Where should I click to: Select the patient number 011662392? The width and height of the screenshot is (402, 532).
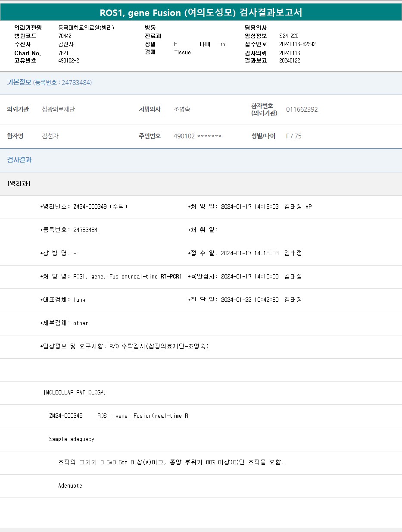pyautogui.click(x=302, y=110)
